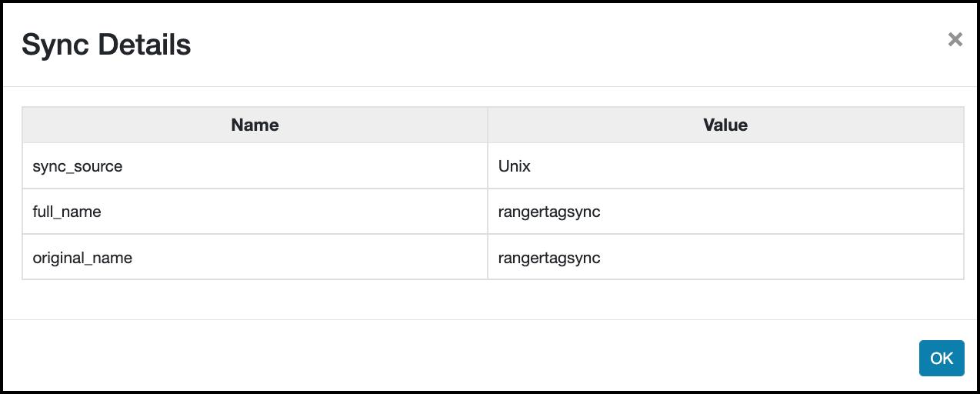Select the sync_source name cell
The image size is (980, 394).
coord(78,165)
